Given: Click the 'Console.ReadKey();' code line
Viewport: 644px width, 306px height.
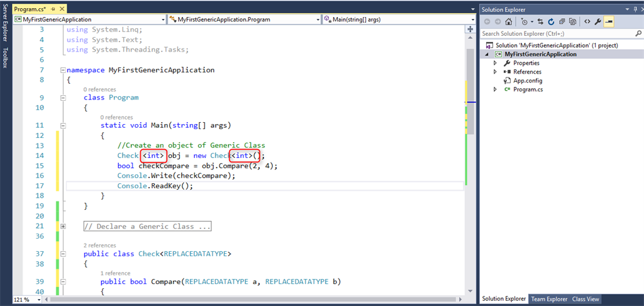Looking at the screenshot, I should coord(155,186).
